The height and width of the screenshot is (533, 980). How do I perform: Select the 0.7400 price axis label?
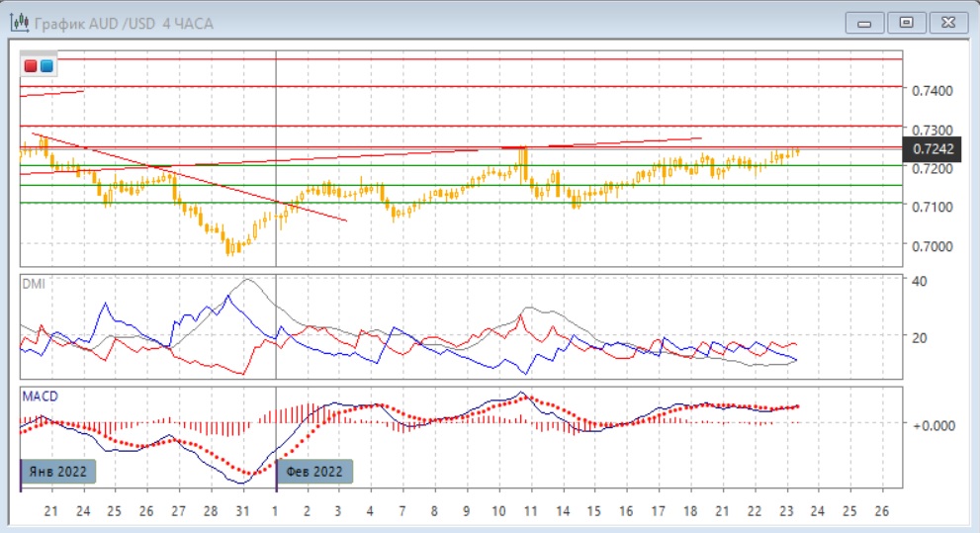coord(932,91)
